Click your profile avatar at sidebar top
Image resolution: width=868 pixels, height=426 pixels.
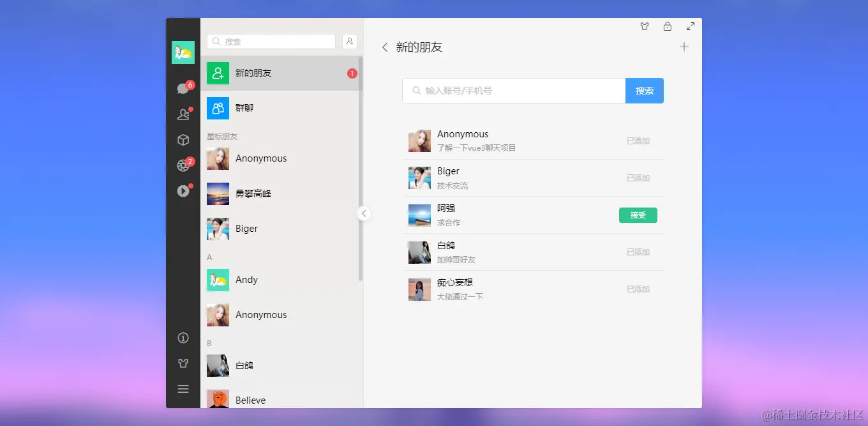(x=183, y=52)
